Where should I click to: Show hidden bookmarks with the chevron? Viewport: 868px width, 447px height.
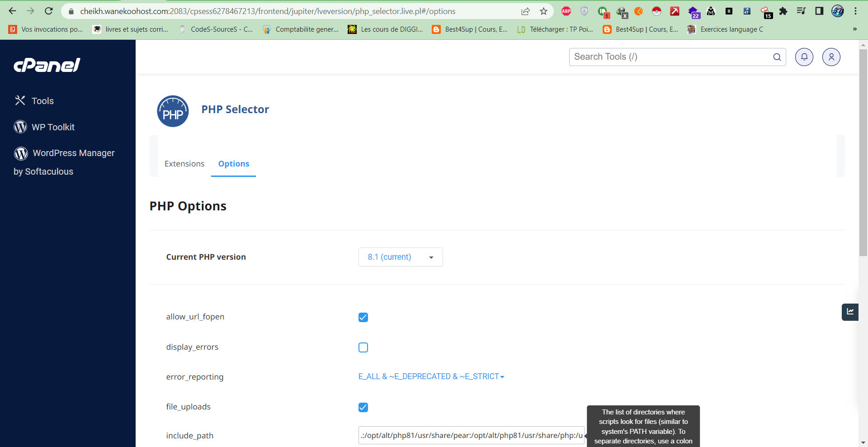[854, 29]
